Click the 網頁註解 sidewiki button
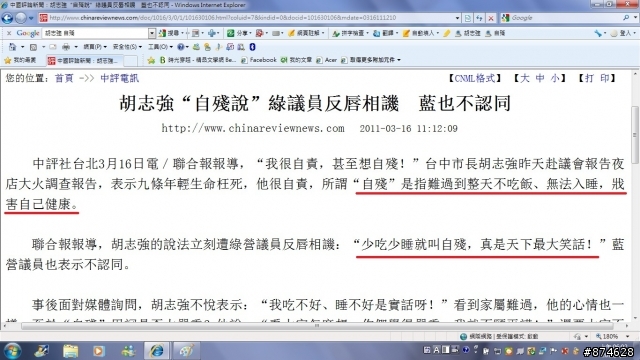The width and height of the screenshot is (640, 360). click(305, 33)
